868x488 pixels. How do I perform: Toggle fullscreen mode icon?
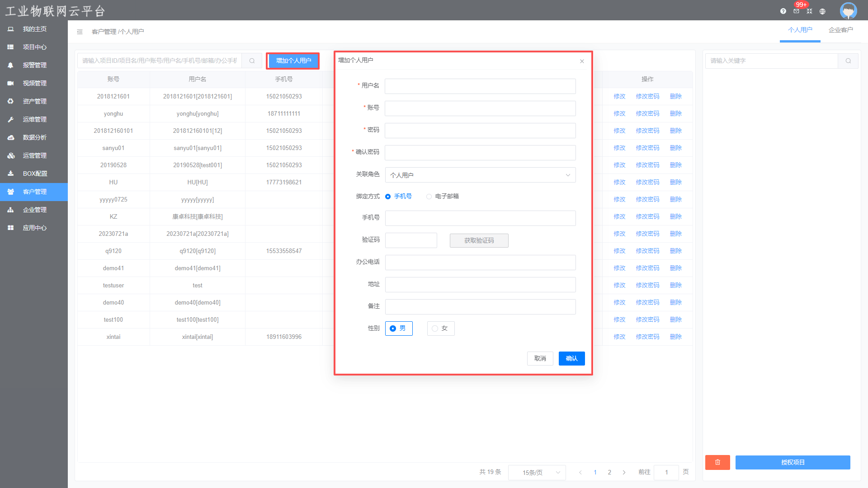tap(809, 11)
